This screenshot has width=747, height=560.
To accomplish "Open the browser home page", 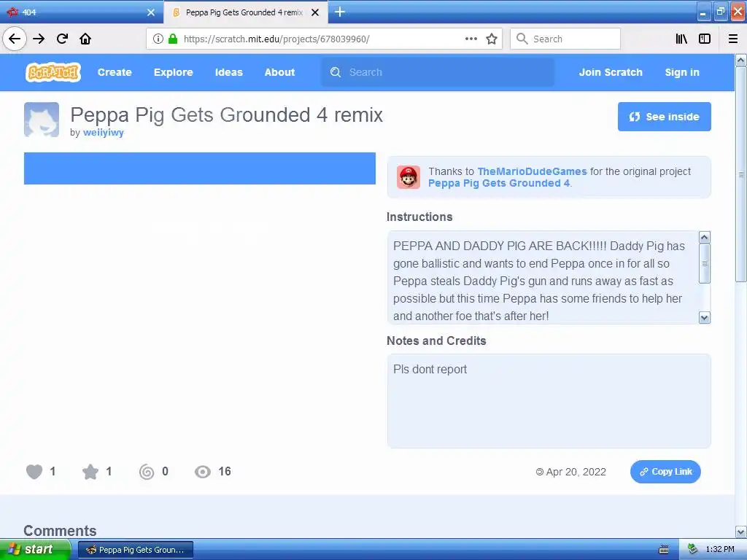I will coord(85,39).
